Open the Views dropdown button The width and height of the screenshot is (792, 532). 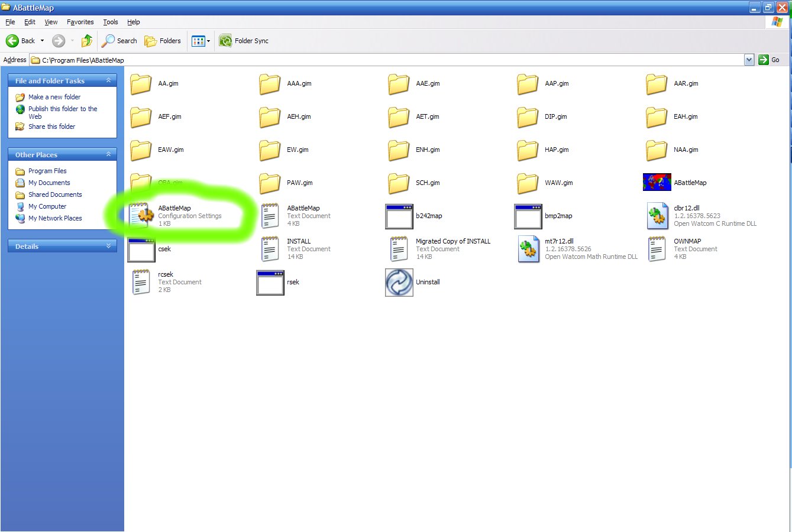click(x=201, y=41)
